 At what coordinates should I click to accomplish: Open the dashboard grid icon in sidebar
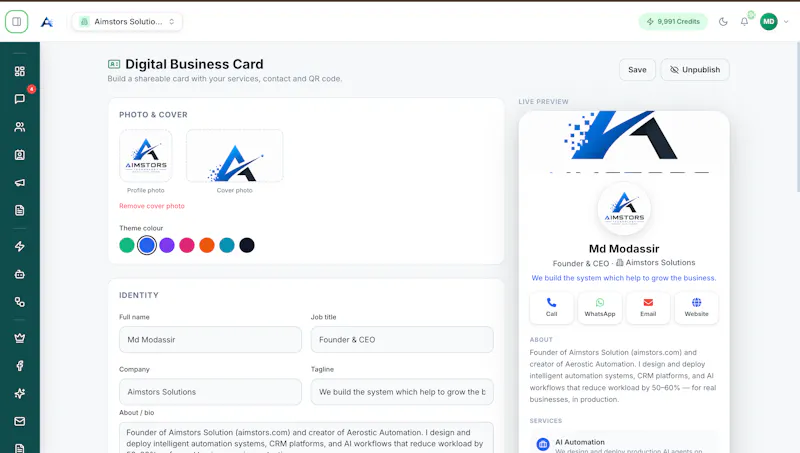pyautogui.click(x=19, y=71)
